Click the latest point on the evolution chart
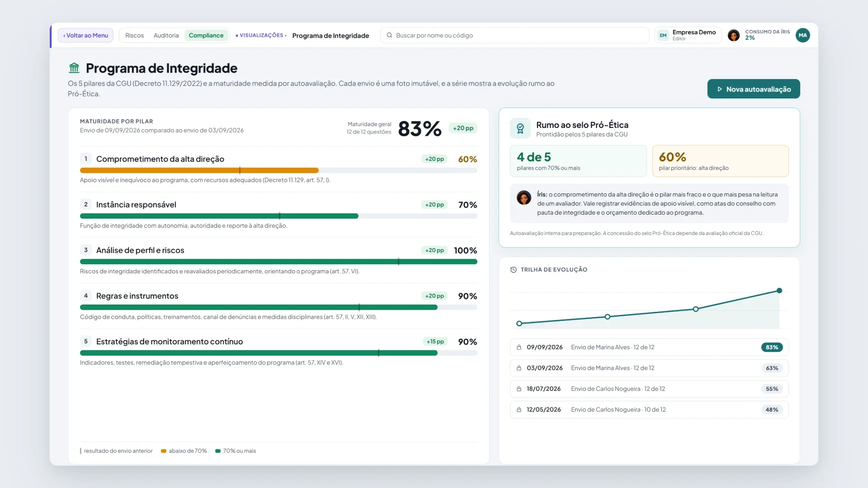This screenshot has width=868, height=488. [779, 291]
